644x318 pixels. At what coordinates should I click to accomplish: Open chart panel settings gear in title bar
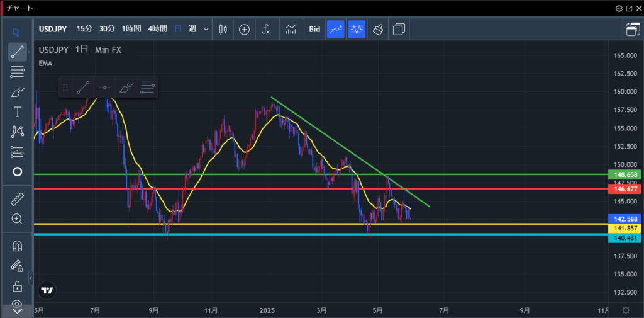[619, 8]
